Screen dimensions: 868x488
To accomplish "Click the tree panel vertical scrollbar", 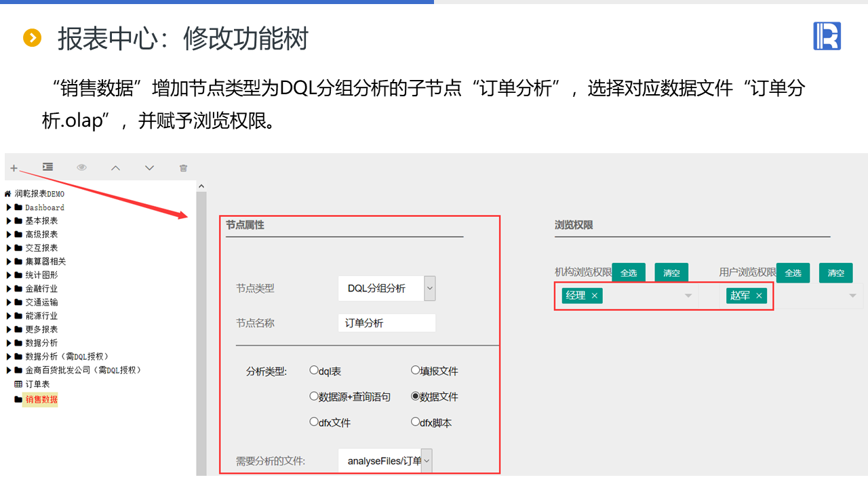I will point(201,333).
